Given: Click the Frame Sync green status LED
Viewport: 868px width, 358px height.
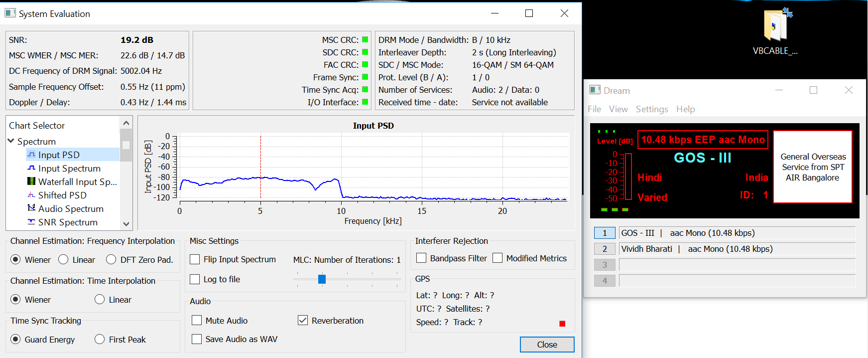Looking at the screenshot, I should [x=365, y=77].
